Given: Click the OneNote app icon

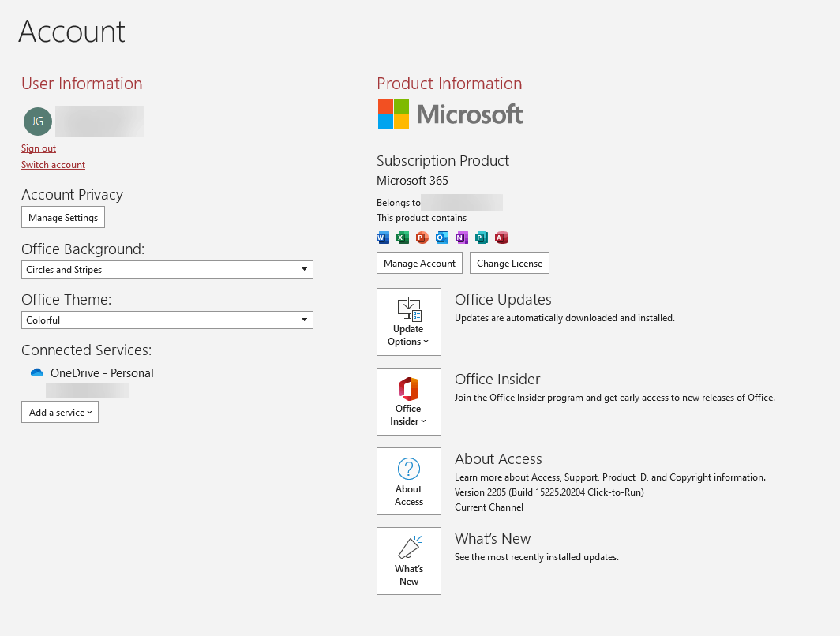Looking at the screenshot, I should pyautogui.click(x=461, y=238).
